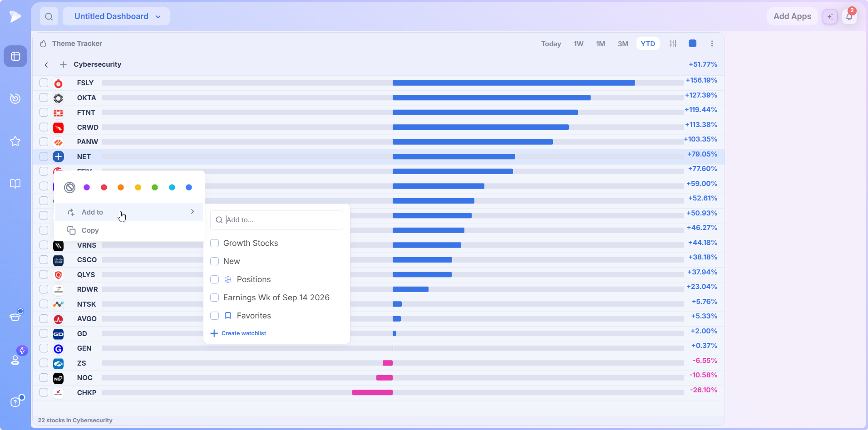868x430 pixels.
Task: Click the ZS company logo
Action: pos(58,363)
